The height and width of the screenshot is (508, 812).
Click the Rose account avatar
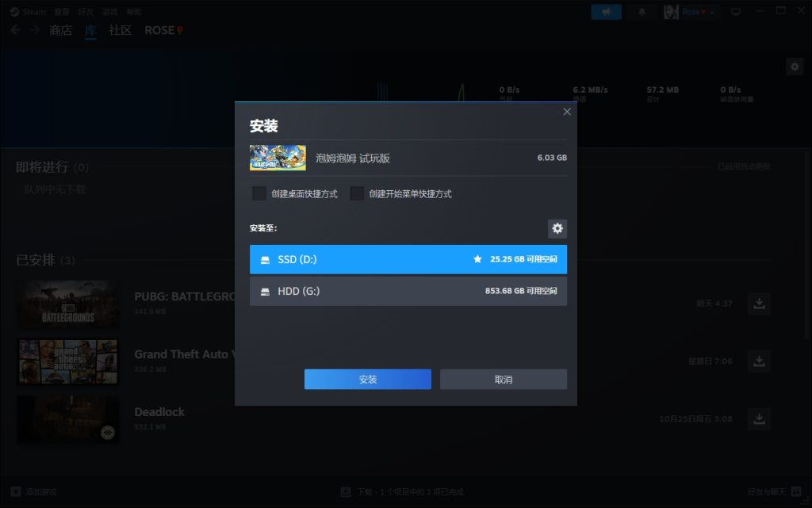click(671, 11)
